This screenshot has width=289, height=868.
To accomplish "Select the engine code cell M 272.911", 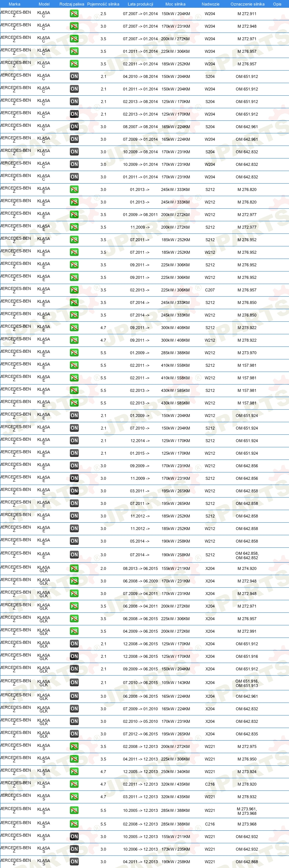I will pyautogui.click(x=247, y=14).
